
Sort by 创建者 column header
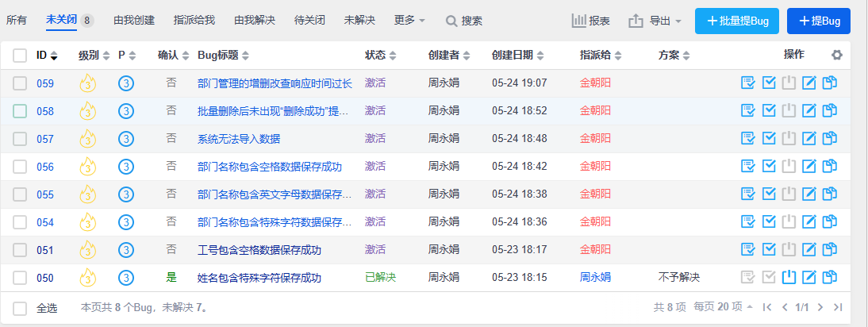pyautogui.click(x=449, y=56)
